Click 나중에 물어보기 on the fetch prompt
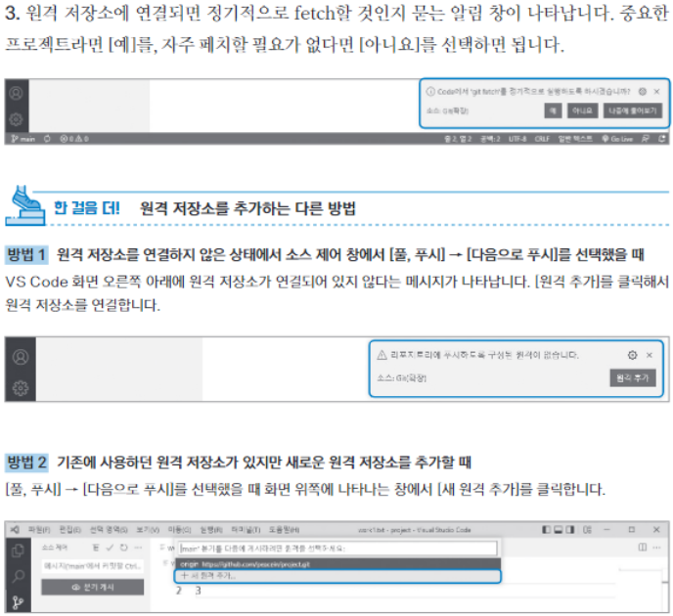 [x=633, y=110]
